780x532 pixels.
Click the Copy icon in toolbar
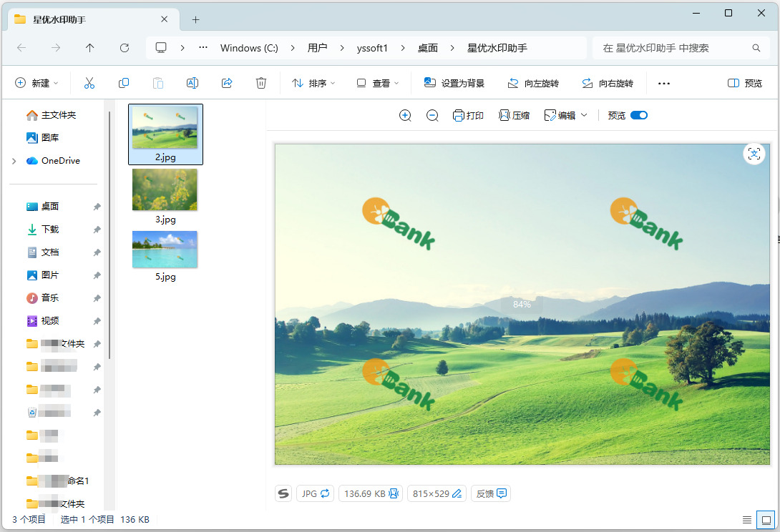click(123, 83)
